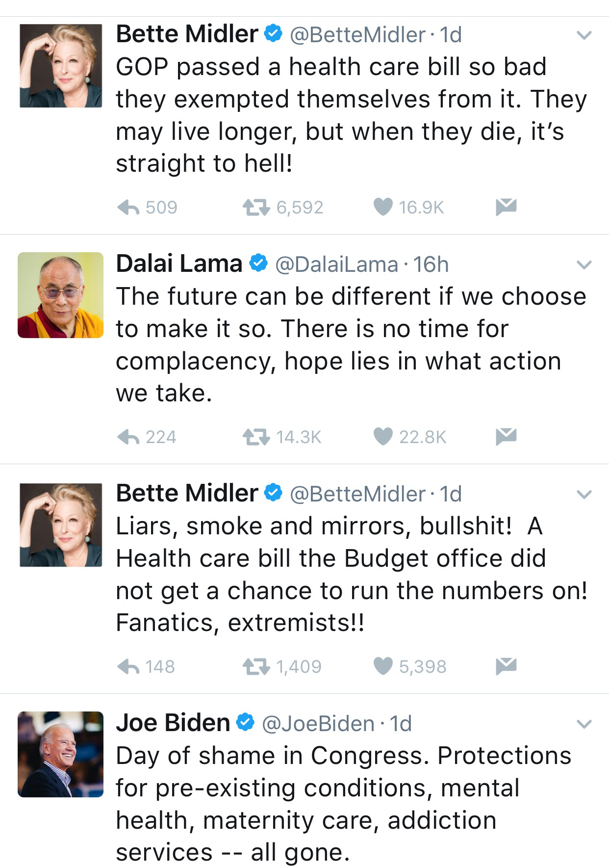The image size is (609, 868).
Task: Send Bette Midler's first tweet via direct message
Action: [x=506, y=207]
